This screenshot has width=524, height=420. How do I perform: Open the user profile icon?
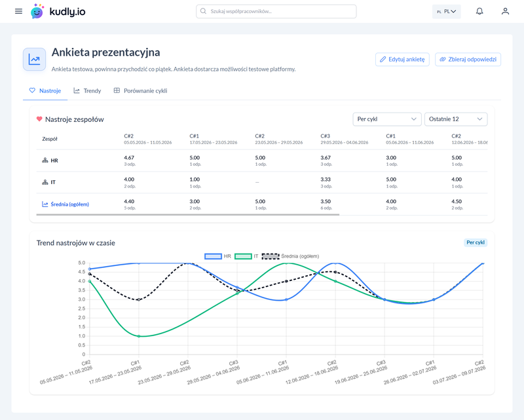click(505, 11)
